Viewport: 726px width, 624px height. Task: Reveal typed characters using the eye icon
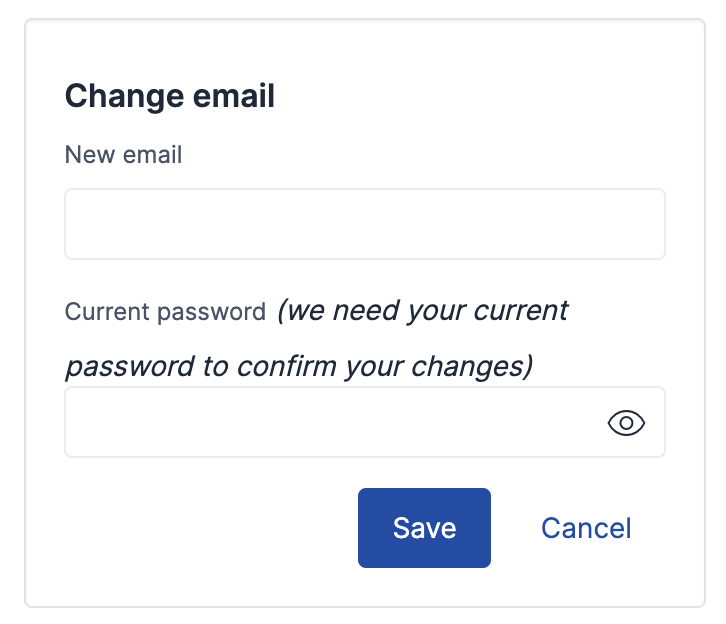(626, 423)
